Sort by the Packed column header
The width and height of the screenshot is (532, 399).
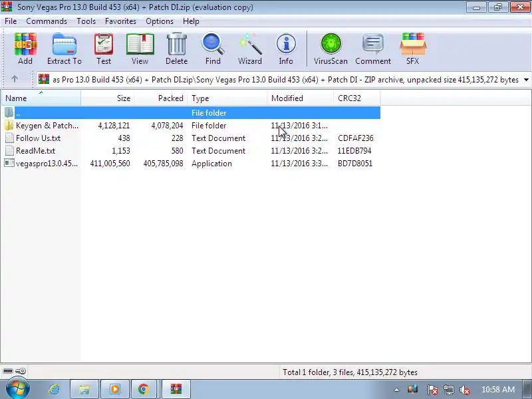[161, 98]
